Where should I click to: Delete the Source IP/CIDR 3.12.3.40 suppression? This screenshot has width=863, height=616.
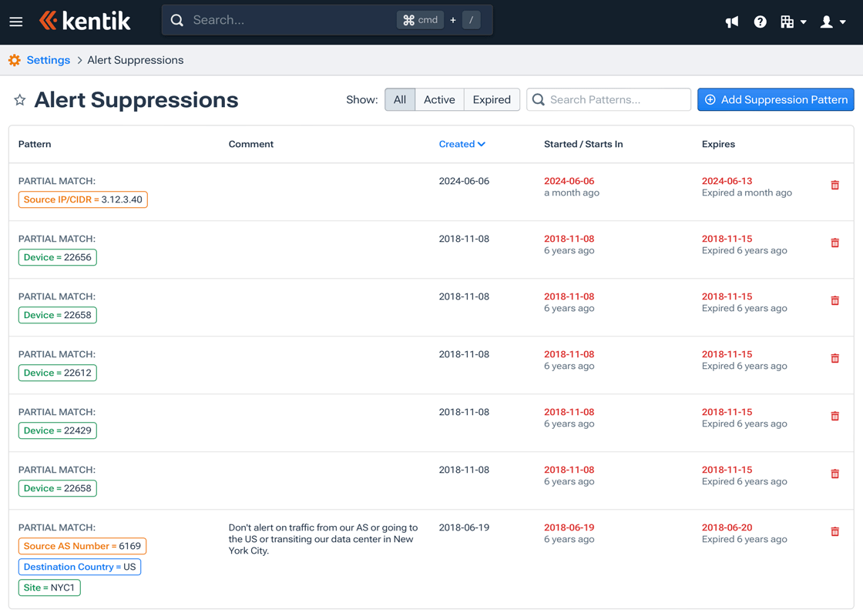click(834, 185)
